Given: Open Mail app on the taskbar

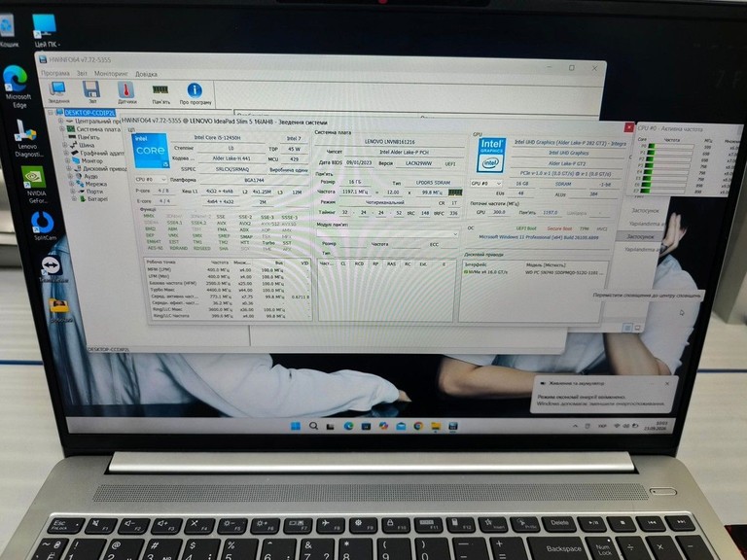Looking at the screenshot, I should pos(401,426).
